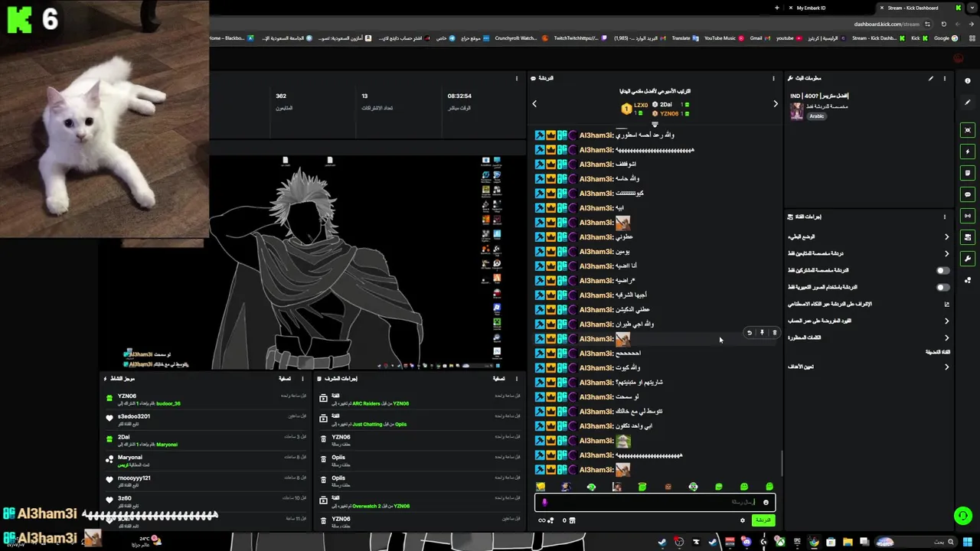Collapse leaderboard with small down arrow
Image resolution: width=980 pixels, height=551 pixels.
(655, 125)
